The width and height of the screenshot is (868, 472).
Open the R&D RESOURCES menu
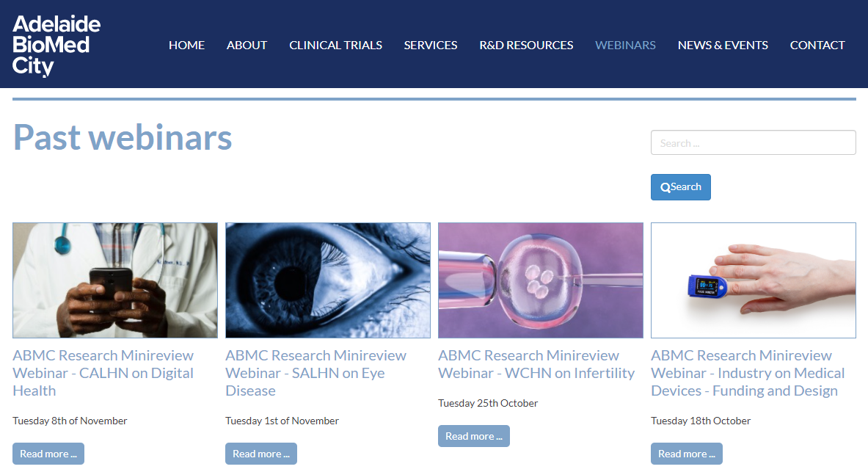pos(526,45)
